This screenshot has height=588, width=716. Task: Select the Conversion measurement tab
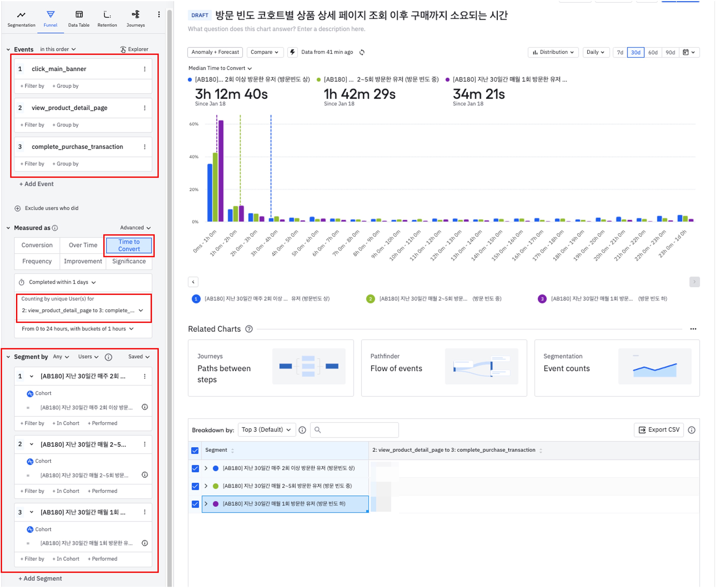tap(37, 245)
